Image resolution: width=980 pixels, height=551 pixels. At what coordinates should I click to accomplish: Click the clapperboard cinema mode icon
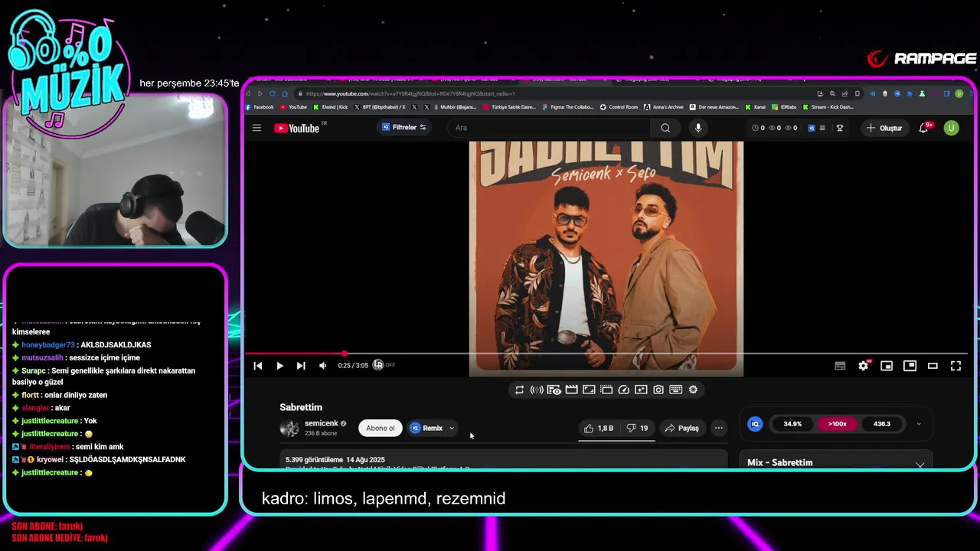click(571, 390)
